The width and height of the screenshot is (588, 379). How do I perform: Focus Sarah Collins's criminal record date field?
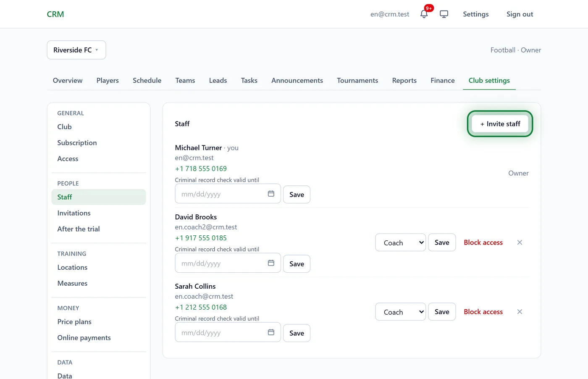click(x=228, y=333)
